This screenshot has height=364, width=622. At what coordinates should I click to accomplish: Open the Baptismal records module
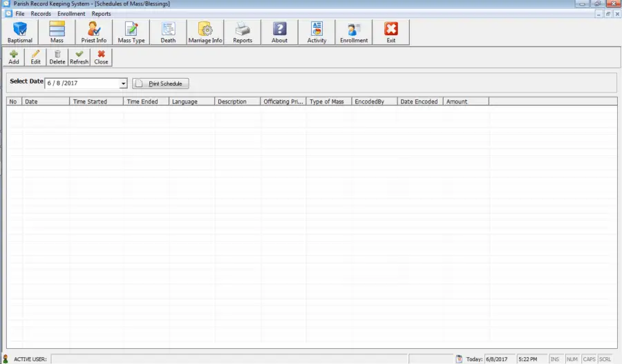tap(20, 32)
